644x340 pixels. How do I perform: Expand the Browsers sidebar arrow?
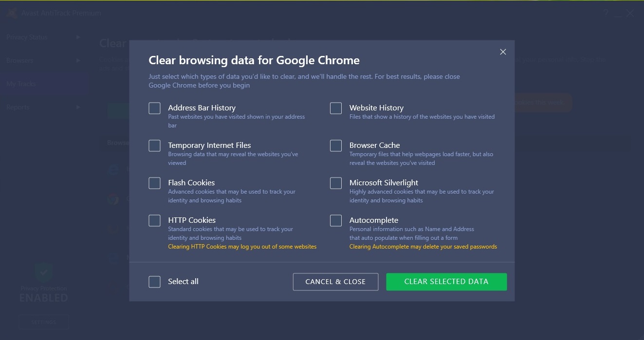click(x=78, y=60)
